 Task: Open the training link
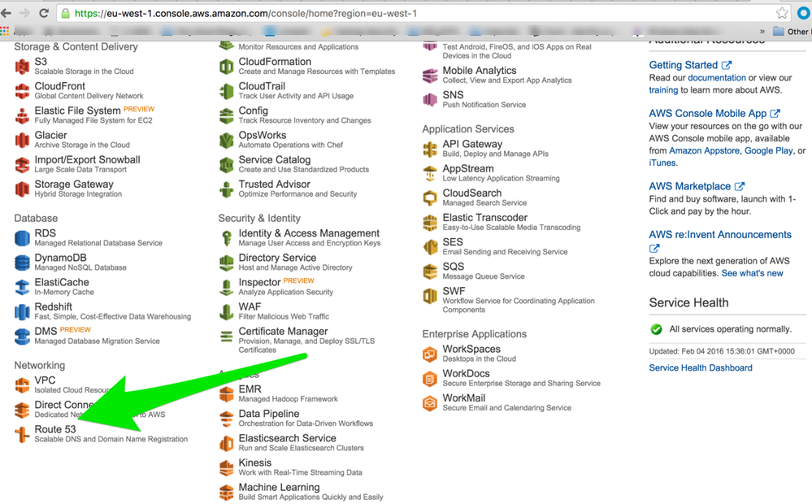tap(663, 90)
